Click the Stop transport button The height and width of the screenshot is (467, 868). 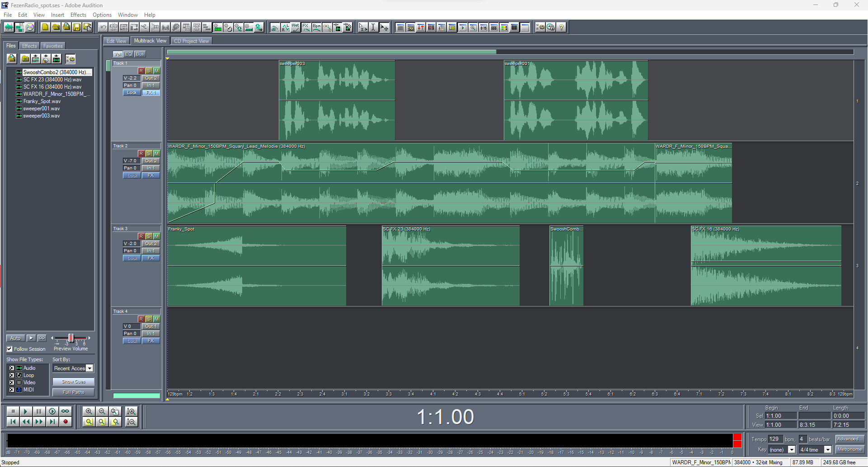pyautogui.click(x=13, y=411)
